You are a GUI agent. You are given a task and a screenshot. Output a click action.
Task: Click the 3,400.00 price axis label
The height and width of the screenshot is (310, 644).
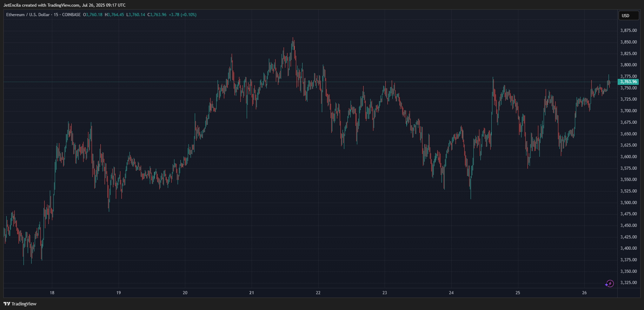coord(629,248)
